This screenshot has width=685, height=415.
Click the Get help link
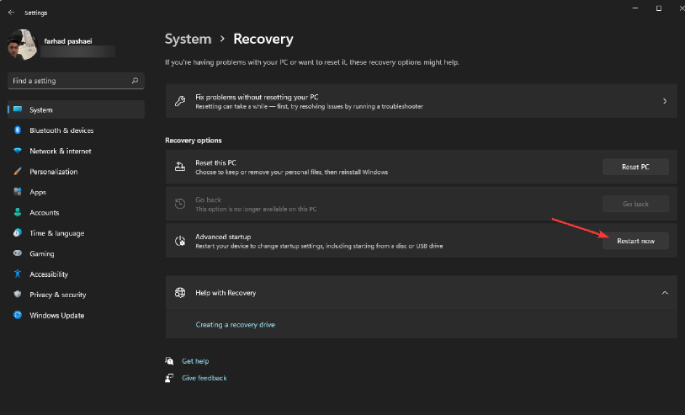click(195, 361)
